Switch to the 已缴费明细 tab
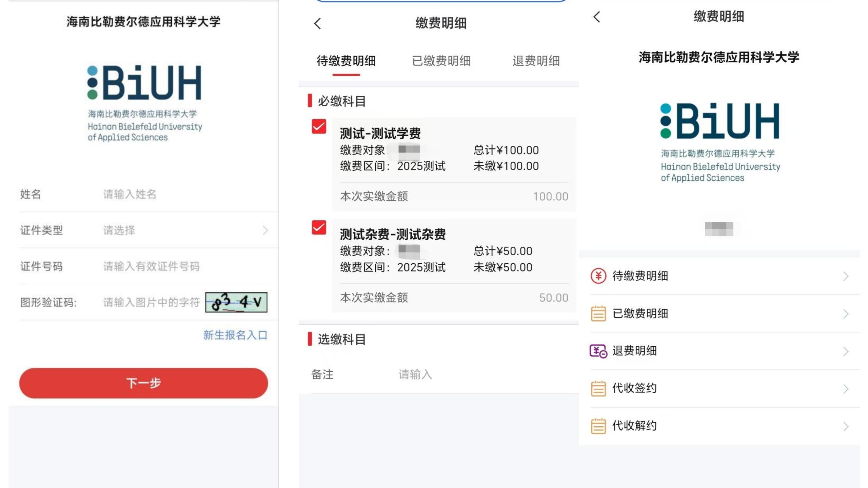The width and height of the screenshot is (868, 488). pyautogui.click(x=441, y=61)
